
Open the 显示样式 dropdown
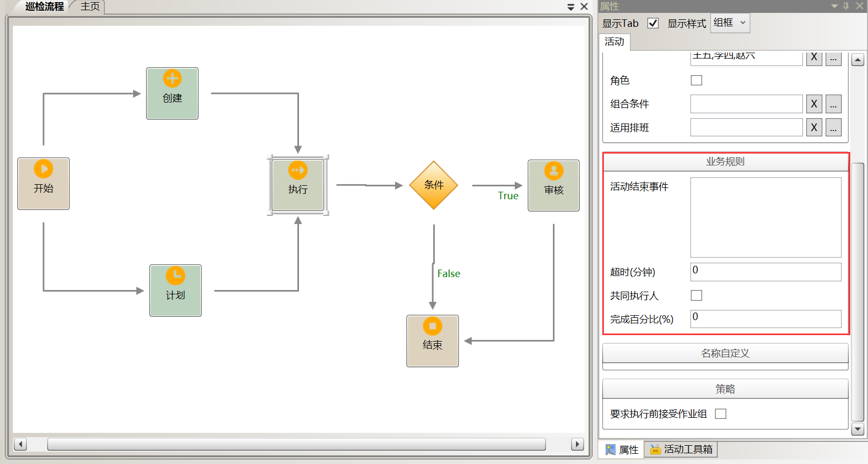(730, 23)
